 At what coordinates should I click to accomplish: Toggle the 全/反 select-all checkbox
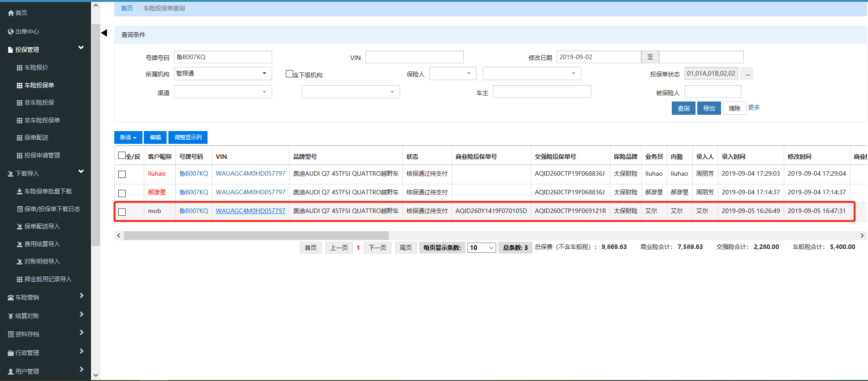click(122, 156)
